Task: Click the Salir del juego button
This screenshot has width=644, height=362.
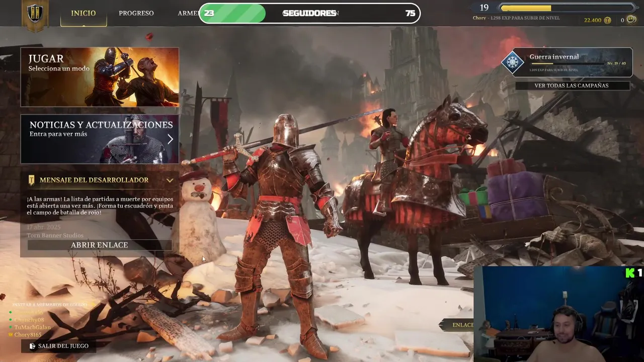Action: [x=59, y=346]
